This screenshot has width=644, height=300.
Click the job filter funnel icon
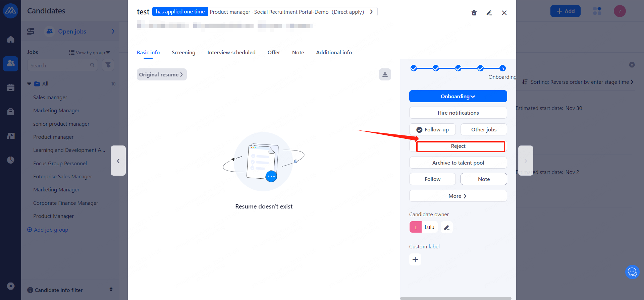[x=108, y=65]
